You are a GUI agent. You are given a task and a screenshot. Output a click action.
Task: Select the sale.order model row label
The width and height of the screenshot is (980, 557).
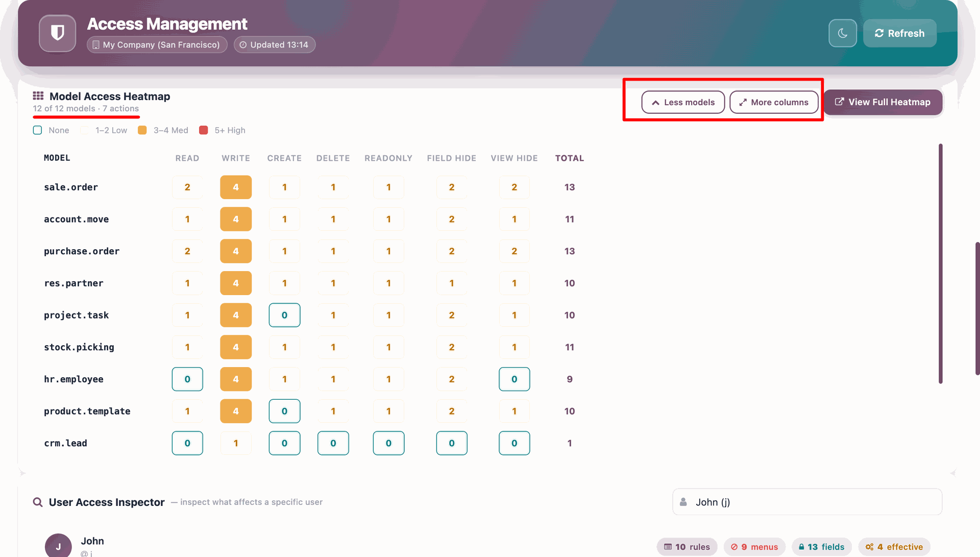pyautogui.click(x=71, y=187)
